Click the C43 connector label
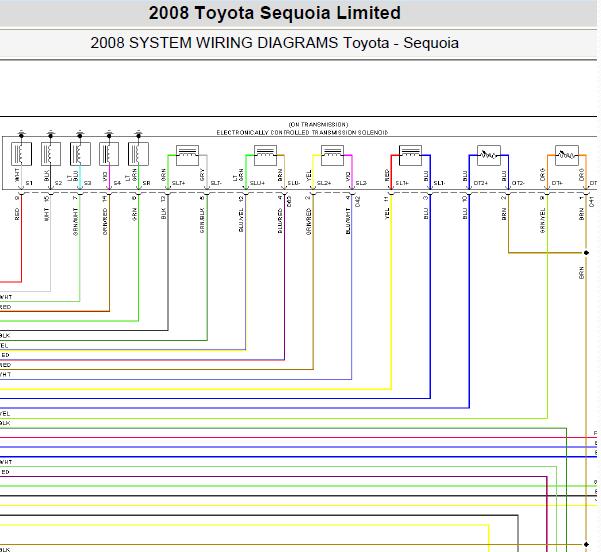 289,202
